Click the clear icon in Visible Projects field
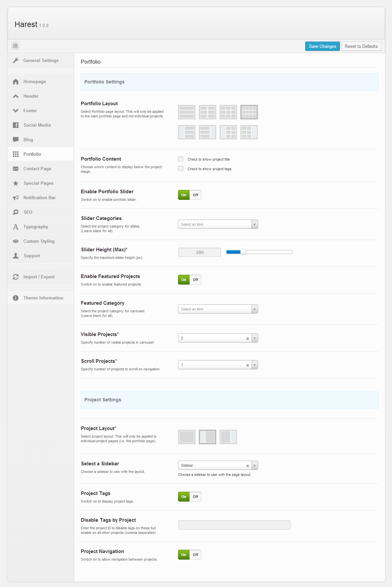This screenshot has width=392, height=587. point(248,338)
